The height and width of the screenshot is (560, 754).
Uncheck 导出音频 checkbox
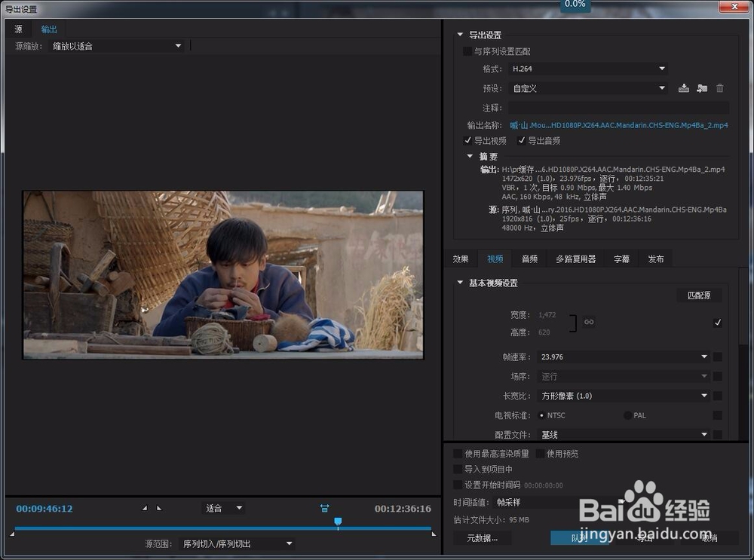tap(521, 140)
